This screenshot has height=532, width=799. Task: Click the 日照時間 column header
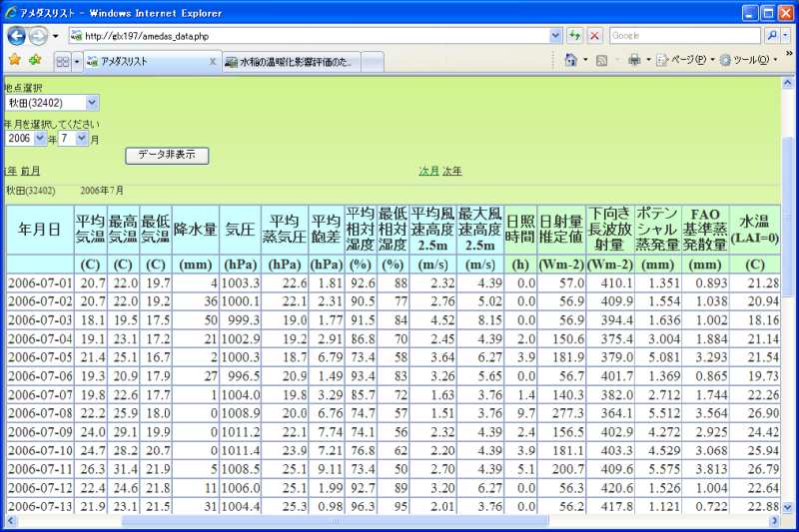tap(520, 230)
